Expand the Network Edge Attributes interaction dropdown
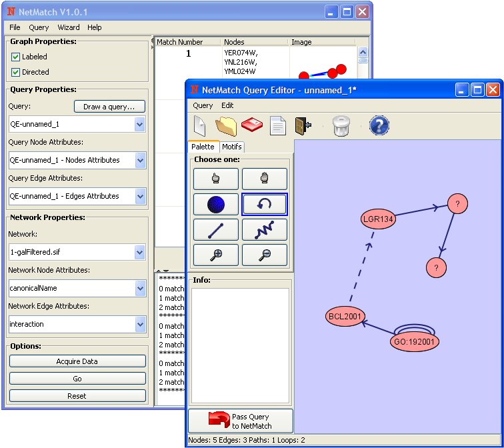The height and width of the screenshot is (448, 504). point(139,324)
